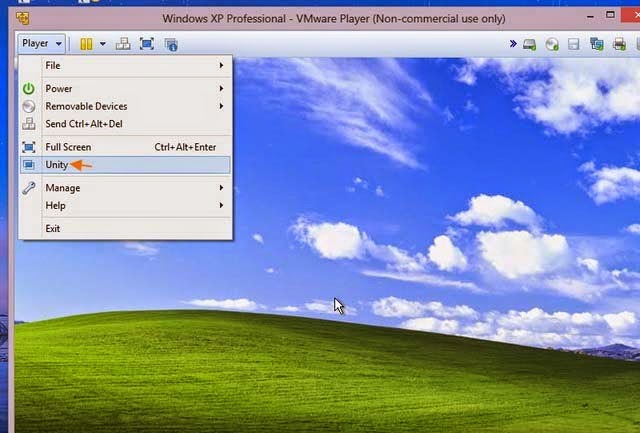Click the monitor icon beside Unity

pos(29,165)
